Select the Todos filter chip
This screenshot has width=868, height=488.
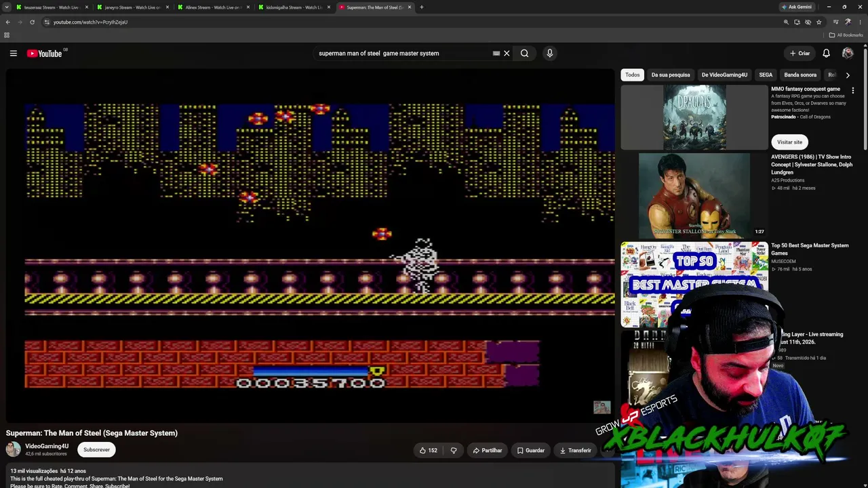(633, 75)
